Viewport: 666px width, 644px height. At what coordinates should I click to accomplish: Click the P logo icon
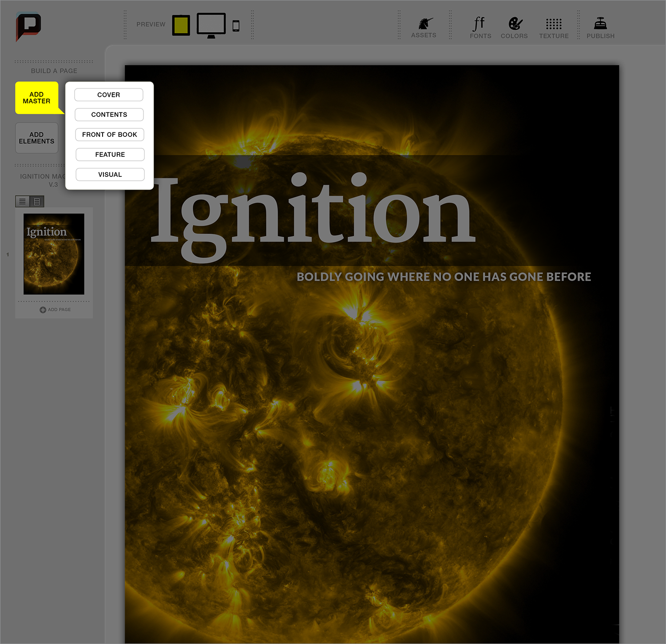(x=28, y=27)
